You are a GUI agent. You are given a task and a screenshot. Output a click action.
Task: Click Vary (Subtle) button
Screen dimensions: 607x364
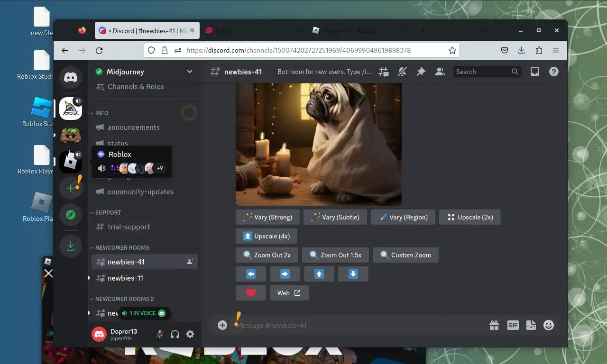[335, 217]
